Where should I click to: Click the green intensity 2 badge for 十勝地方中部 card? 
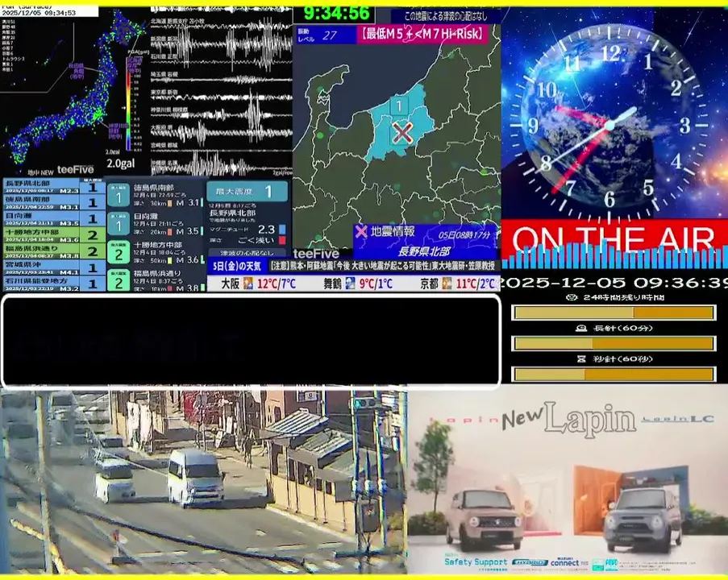tap(119, 252)
